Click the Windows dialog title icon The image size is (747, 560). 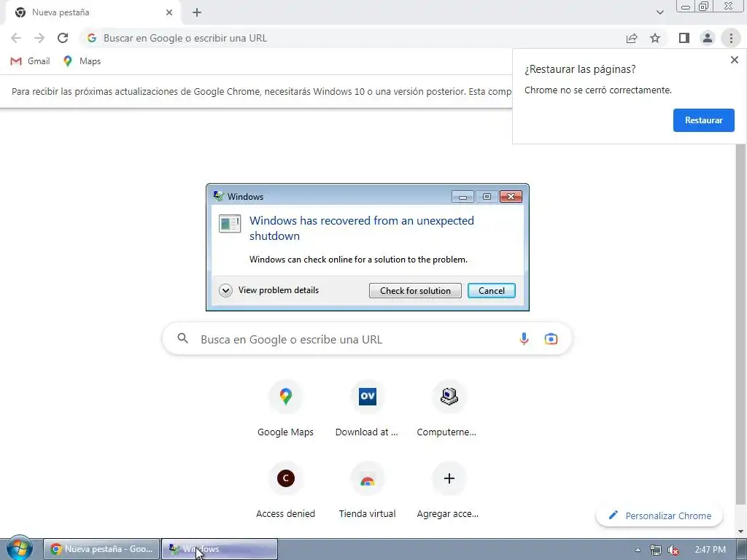tap(218, 196)
